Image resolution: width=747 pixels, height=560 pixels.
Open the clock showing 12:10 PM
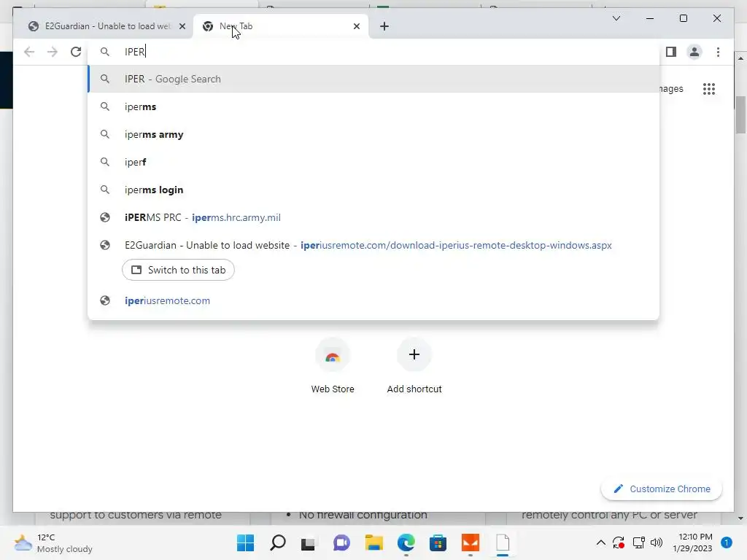point(692,542)
